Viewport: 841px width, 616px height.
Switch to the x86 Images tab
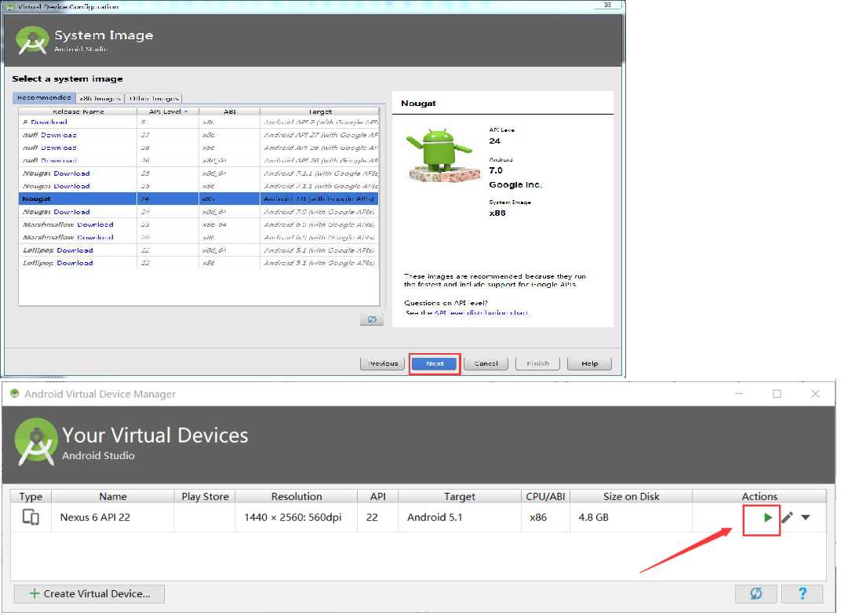[x=100, y=98]
